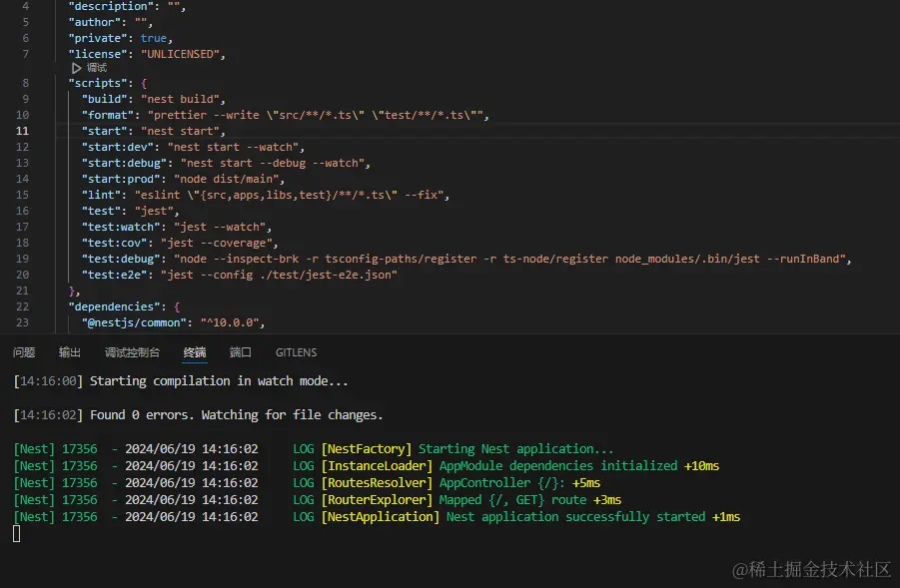Click the +10ms timing in the terminal

coord(701,466)
